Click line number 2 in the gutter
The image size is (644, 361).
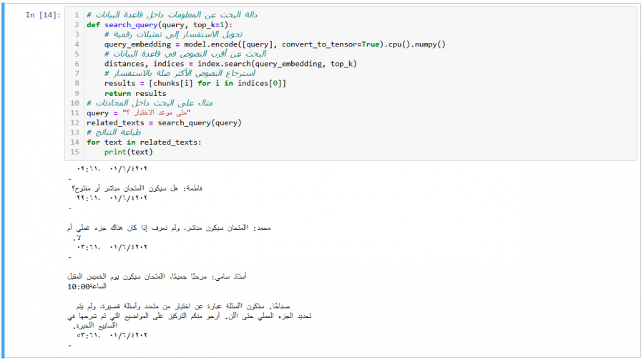pos(77,24)
